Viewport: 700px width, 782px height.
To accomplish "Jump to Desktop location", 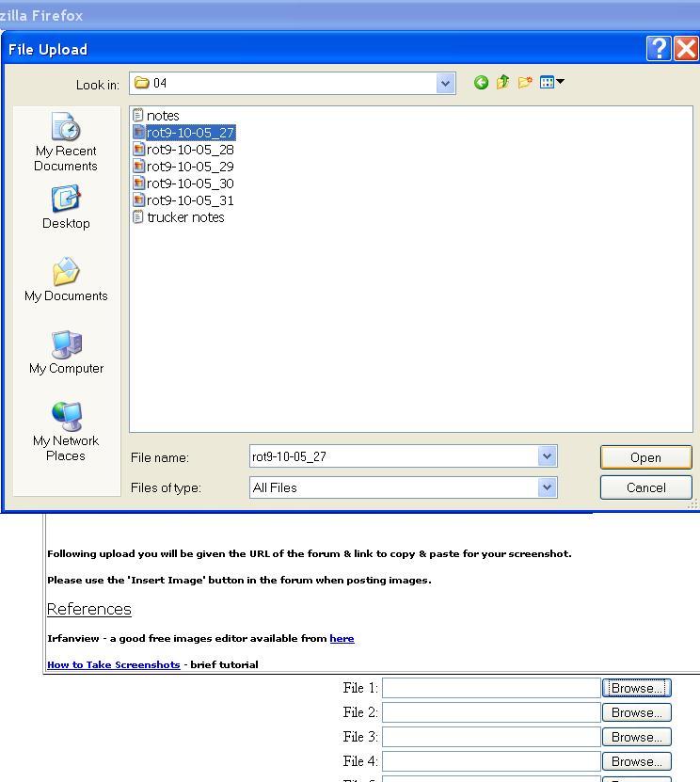I will click(66, 208).
